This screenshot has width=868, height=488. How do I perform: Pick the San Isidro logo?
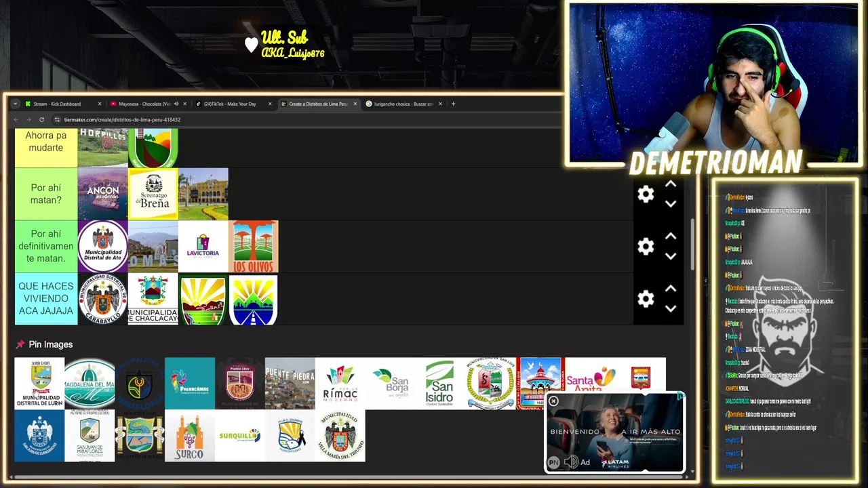click(440, 383)
